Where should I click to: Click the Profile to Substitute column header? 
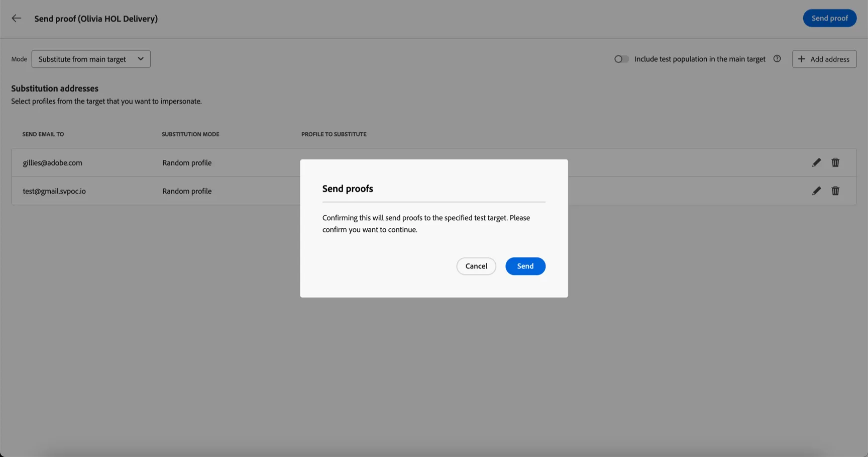tap(334, 134)
